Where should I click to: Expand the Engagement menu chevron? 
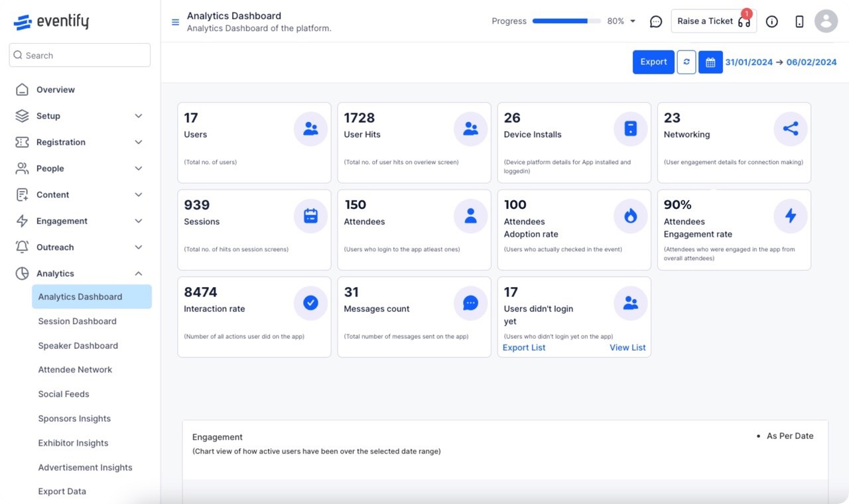point(138,221)
